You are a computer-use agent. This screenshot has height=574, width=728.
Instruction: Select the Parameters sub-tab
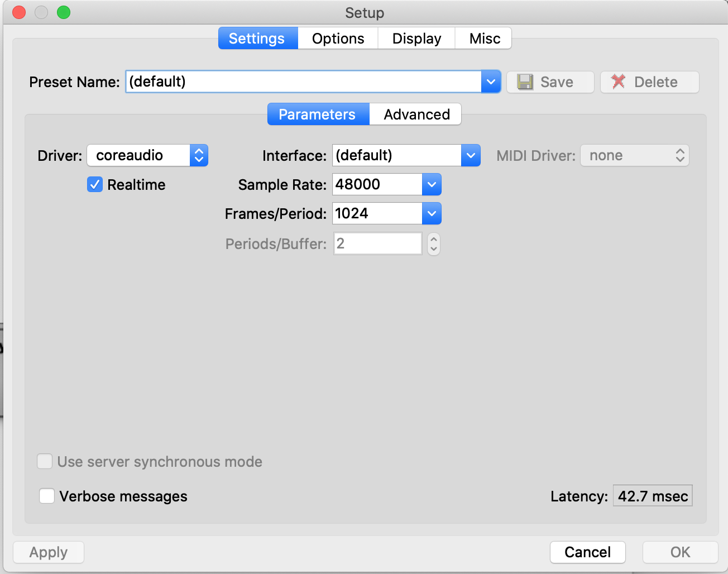click(x=318, y=114)
